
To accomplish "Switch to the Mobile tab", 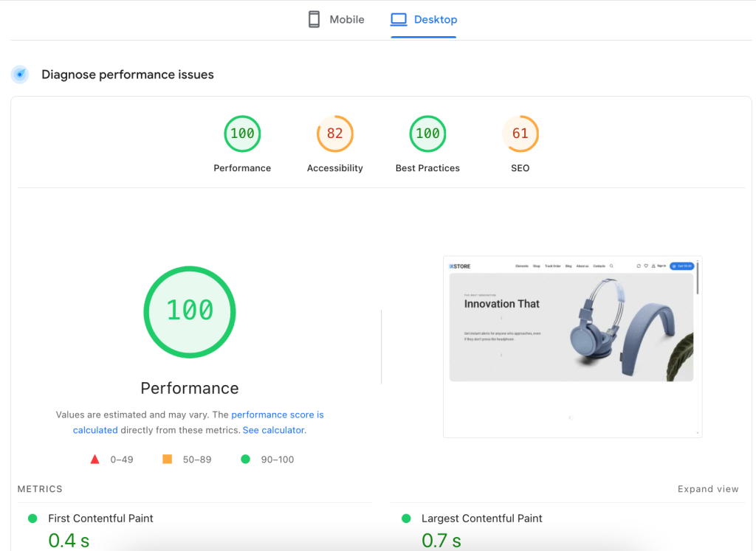I will pos(336,20).
